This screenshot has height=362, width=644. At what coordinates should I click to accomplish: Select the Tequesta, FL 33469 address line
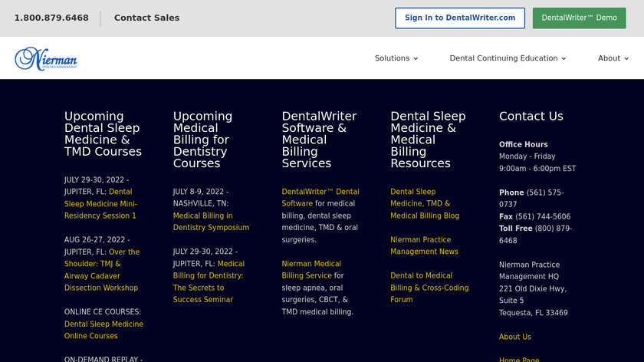[534, 313]
